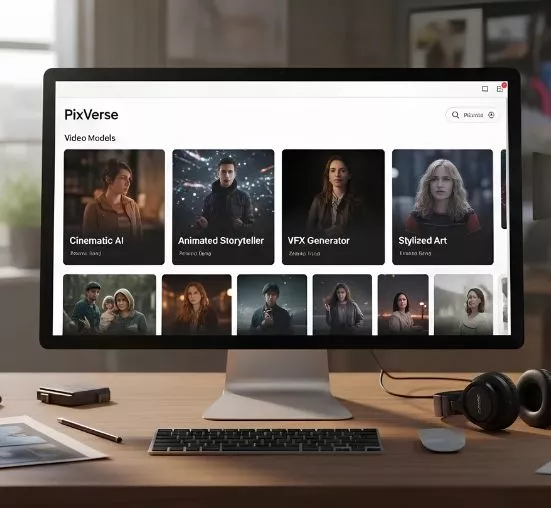Viewport: 551px width, 508px height.
Task: Open the Animated Storyteller model card
Action: tap(223, 207)
